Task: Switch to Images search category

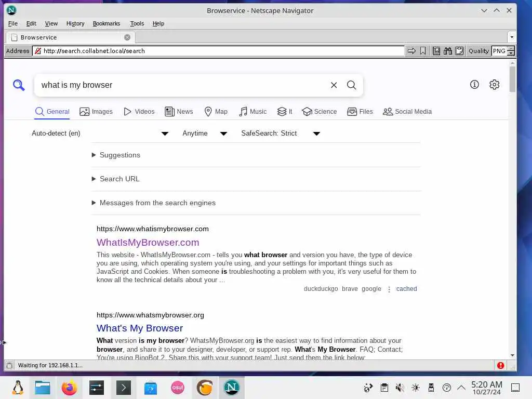Action: pos(96,112)
